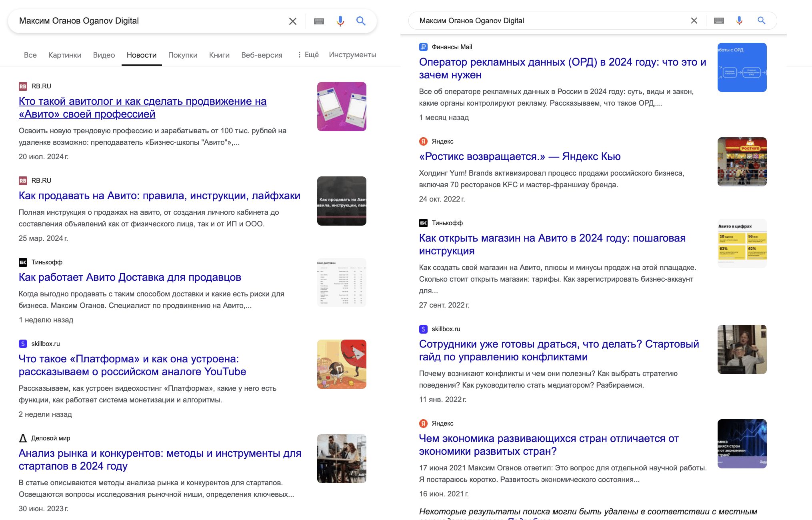812x520 pixels.
Task: Click the Ростикс restaurant thumbnail image
Action: (742, 162)
